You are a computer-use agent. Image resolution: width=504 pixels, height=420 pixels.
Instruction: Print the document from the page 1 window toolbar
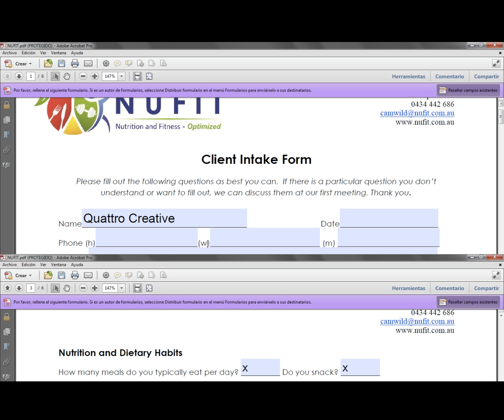[75, 64]
